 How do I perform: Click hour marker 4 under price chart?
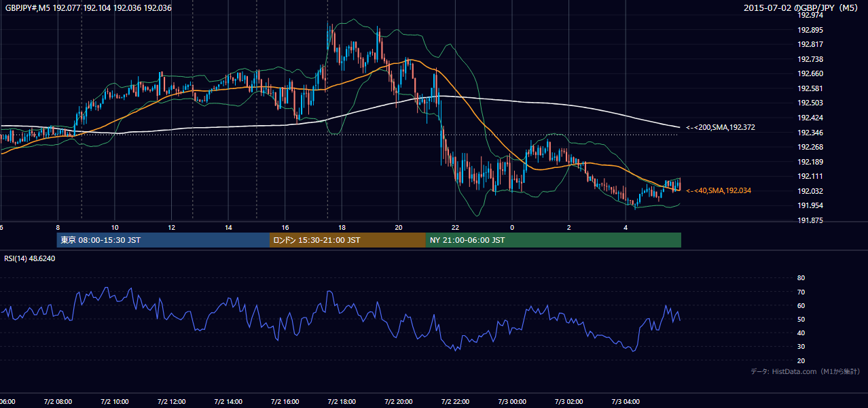click(626, 228)
